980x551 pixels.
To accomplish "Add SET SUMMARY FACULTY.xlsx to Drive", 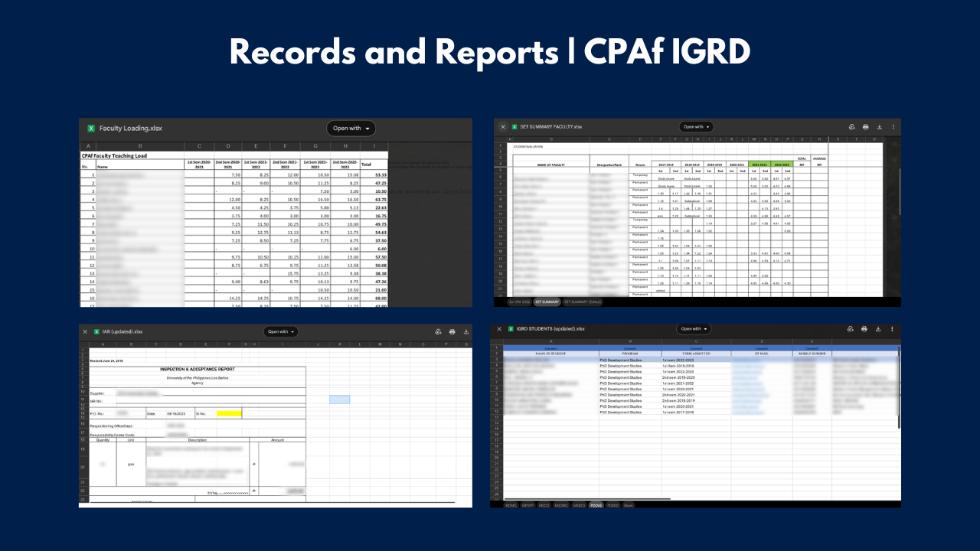I will coord(851,127).
